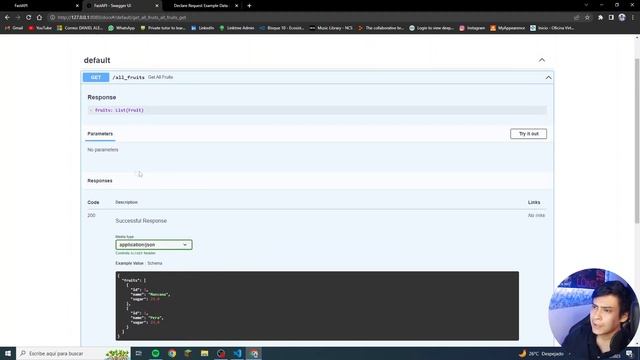
Task: Toggle the browser side panel icon
Action: (611, 18)
